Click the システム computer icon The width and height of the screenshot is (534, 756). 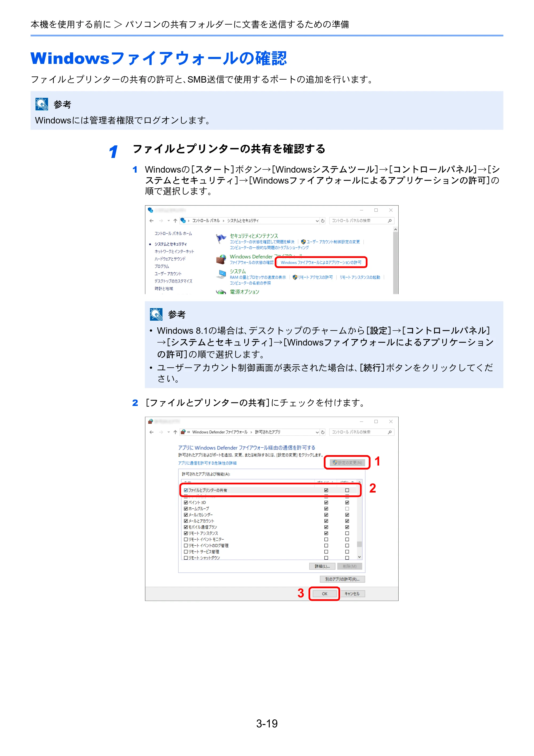tap(221, 274)
